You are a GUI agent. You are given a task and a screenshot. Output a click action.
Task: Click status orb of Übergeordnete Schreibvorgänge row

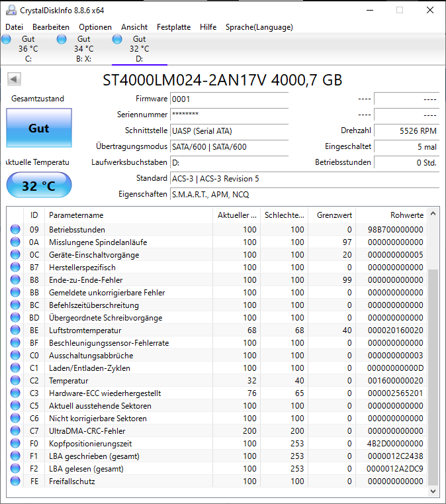[15, 317]
